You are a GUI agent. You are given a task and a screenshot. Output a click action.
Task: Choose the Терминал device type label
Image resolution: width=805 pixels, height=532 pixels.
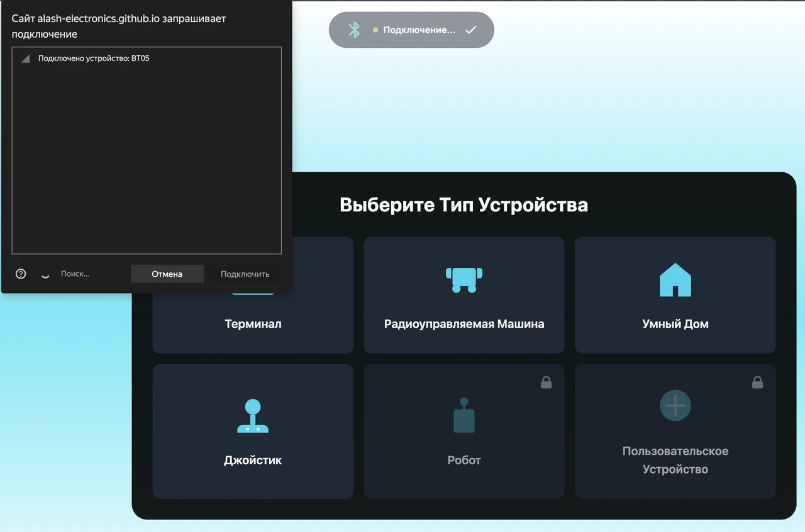coord(253,324)
